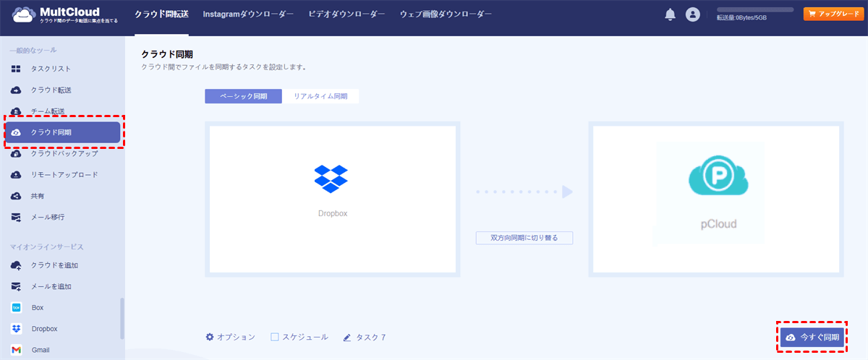
Task: Click the メールを追加 icon
Action: coord(16,286)
